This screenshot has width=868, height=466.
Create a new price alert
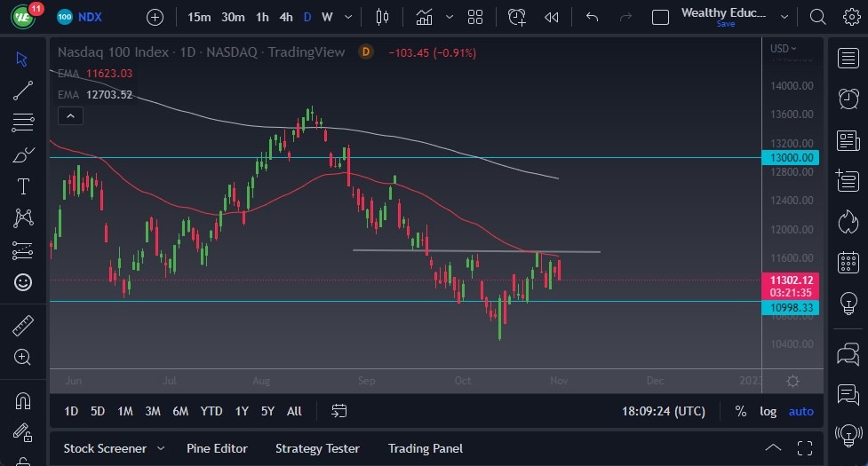click(516, 17)
